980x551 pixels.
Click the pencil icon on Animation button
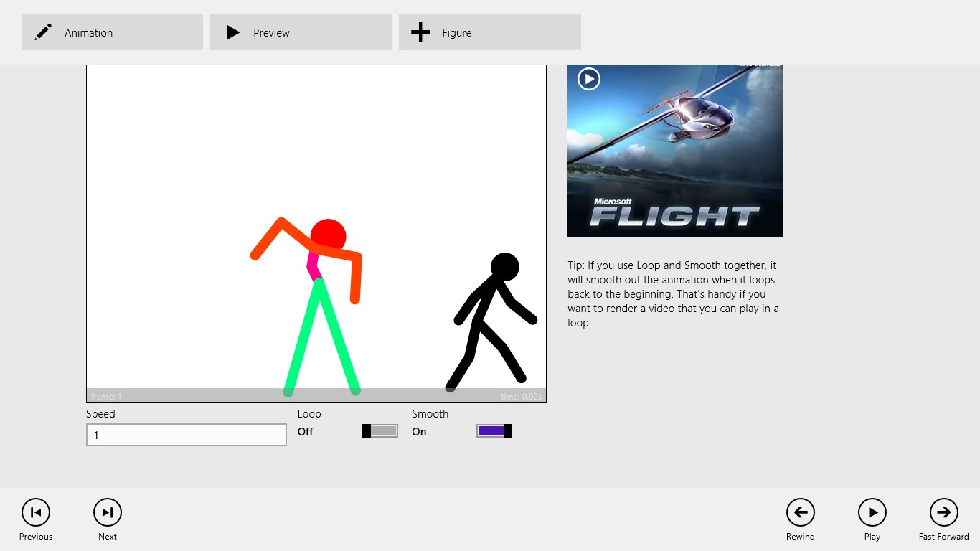(x=44, y=32)
